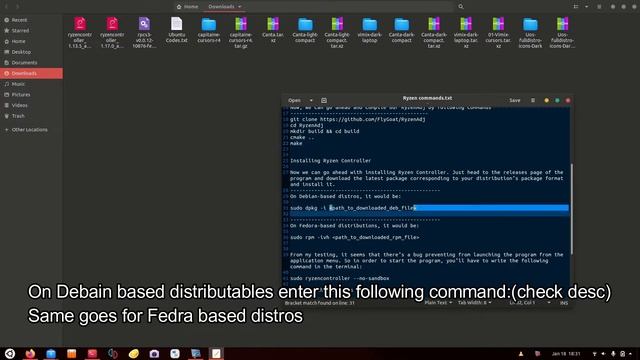The width and height of the screenshot is (640, 360).
Task: Open the Plain Text language dropdown
Action: [x=438, y=303]
